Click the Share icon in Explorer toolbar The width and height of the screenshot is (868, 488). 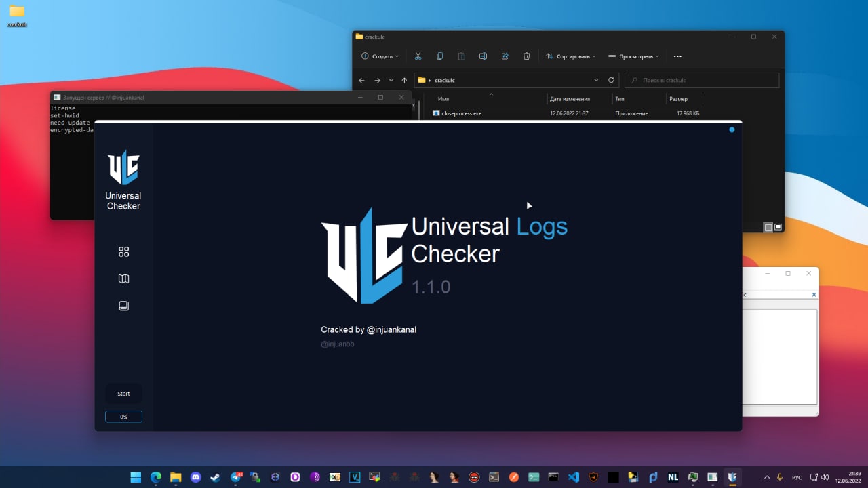[x=505, y=56]
